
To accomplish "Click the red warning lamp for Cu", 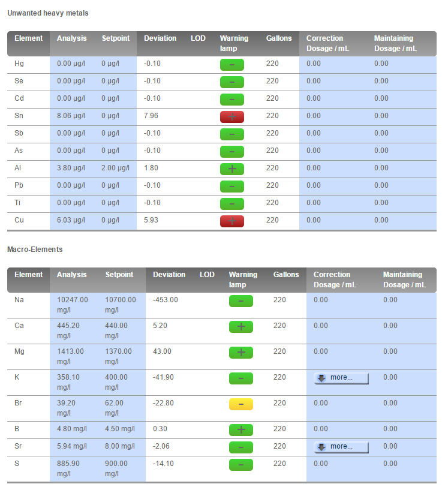I will click(232, 221).
